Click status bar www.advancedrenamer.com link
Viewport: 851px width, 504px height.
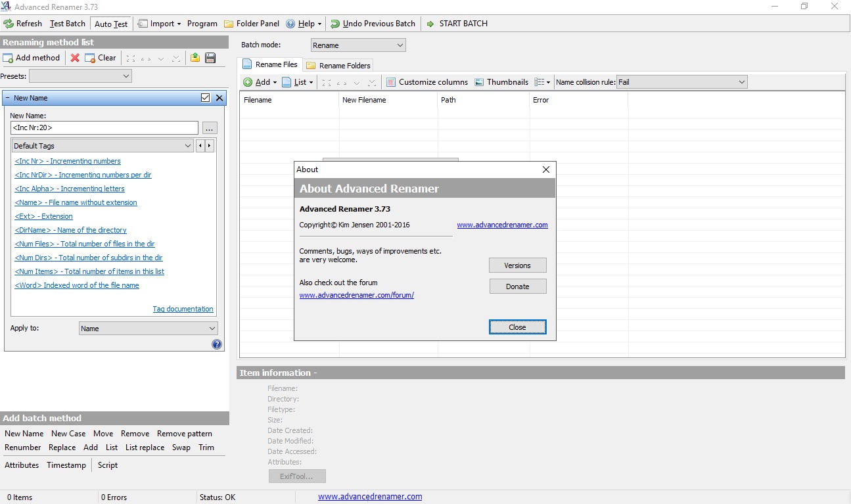coord(370,497)
